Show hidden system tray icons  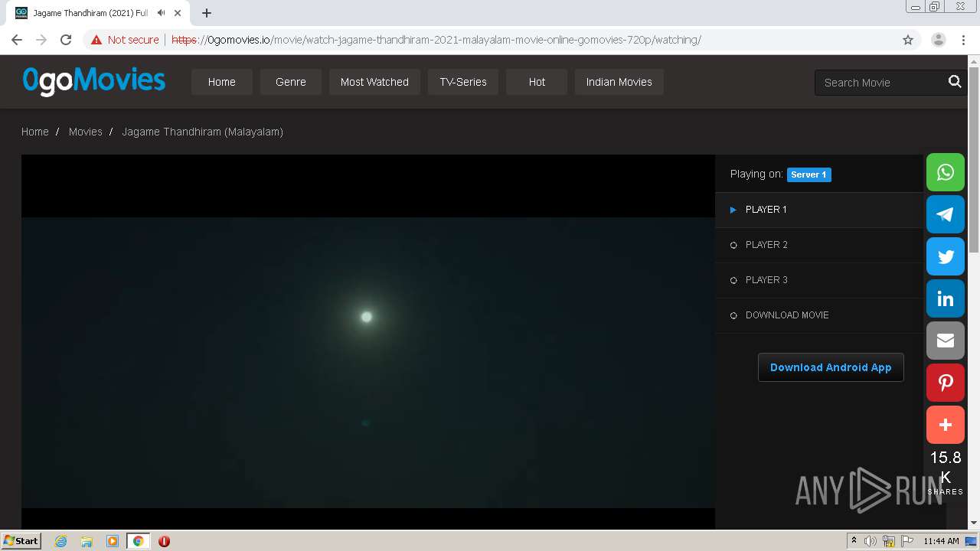tap(854, 541)
